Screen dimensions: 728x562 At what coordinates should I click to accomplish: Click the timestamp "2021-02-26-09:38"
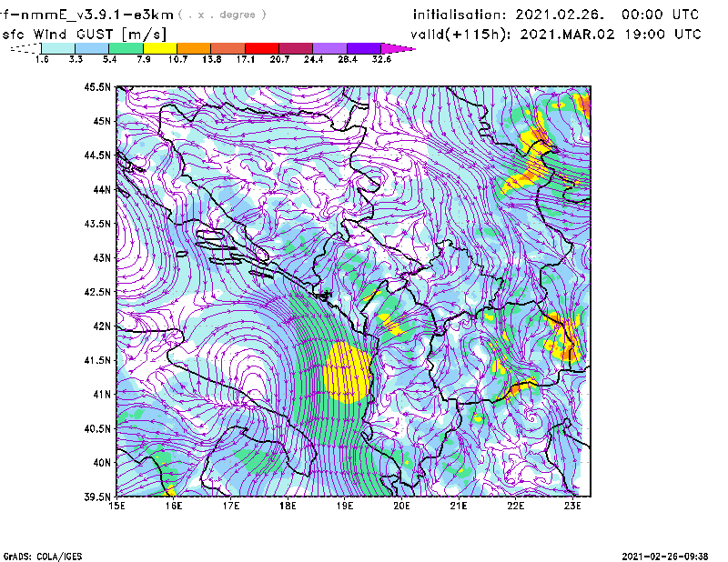[x=665, y=557]
